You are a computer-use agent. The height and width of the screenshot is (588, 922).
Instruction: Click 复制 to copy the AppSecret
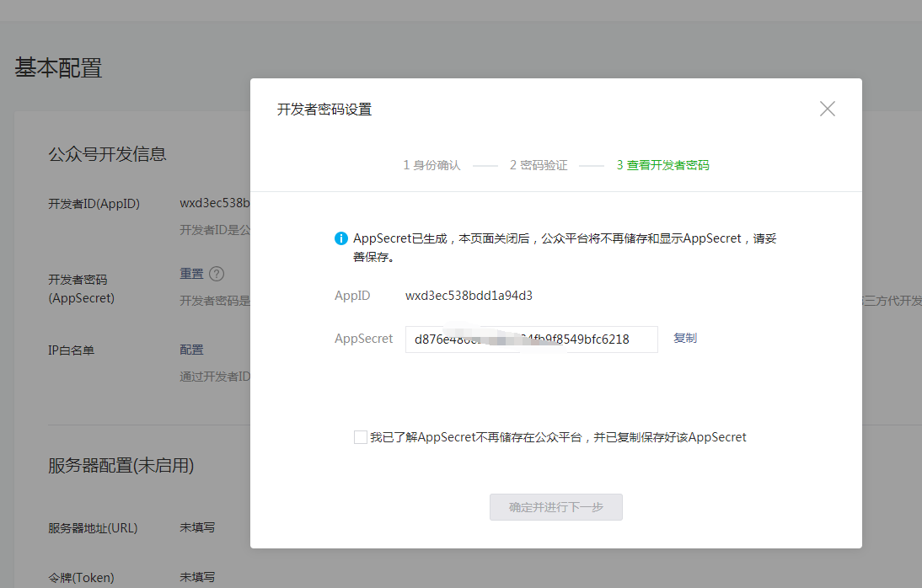684,338
